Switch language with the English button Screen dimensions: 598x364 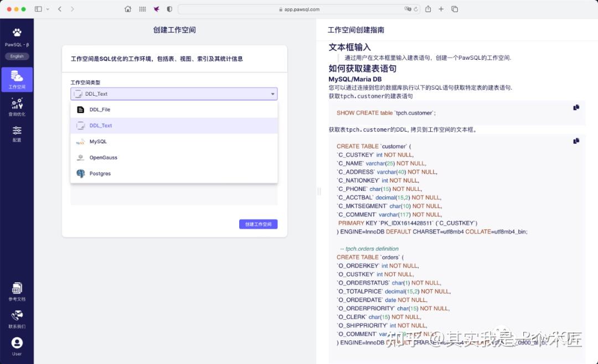point(17,56)
